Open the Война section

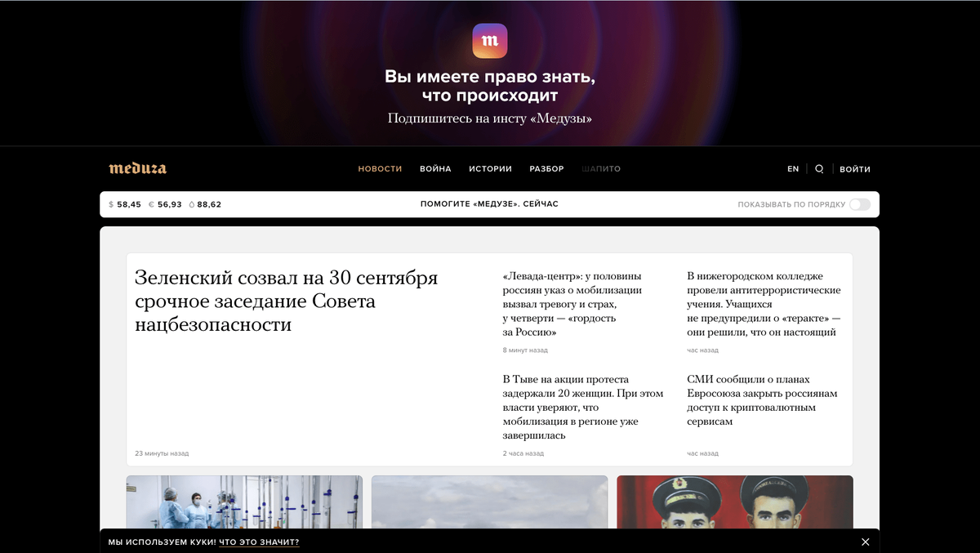click(435, 169)
